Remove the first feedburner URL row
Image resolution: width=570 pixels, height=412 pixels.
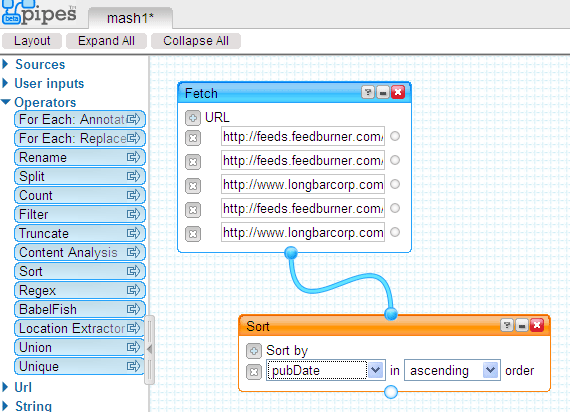pyautogui.click(x=193, y=138)
